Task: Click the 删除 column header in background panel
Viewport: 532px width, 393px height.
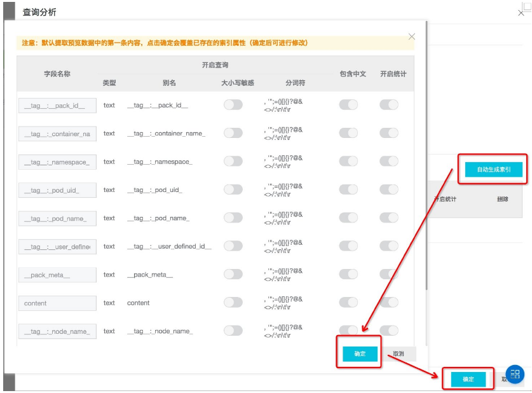Action: point(503,199)
